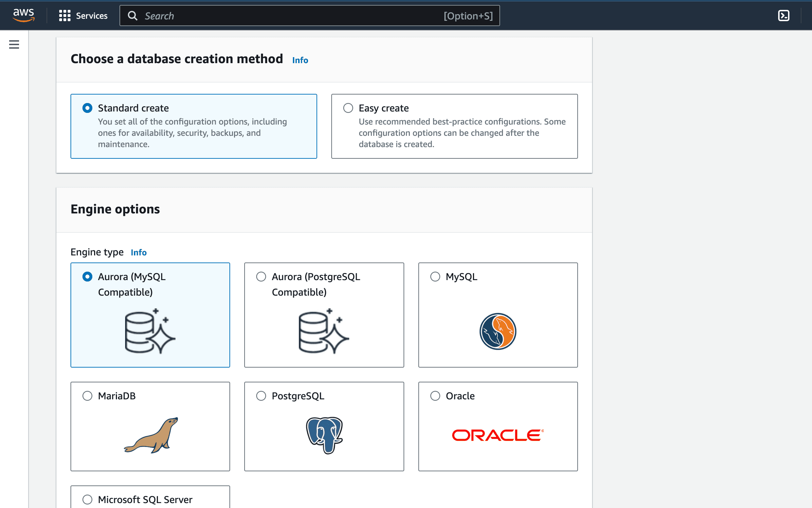The image size is (812, 508).
Task: Select the Microsoft SQL Server radio button
Action: [87, 500]
